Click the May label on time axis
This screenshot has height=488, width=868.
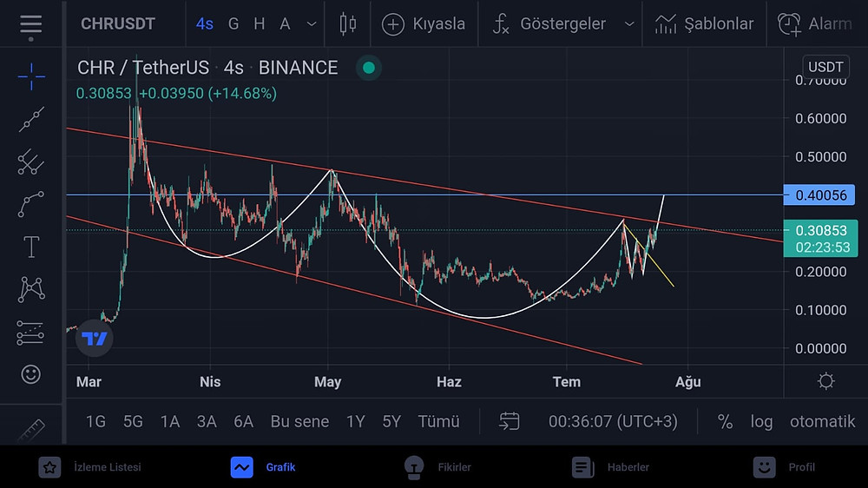[328, 382]
